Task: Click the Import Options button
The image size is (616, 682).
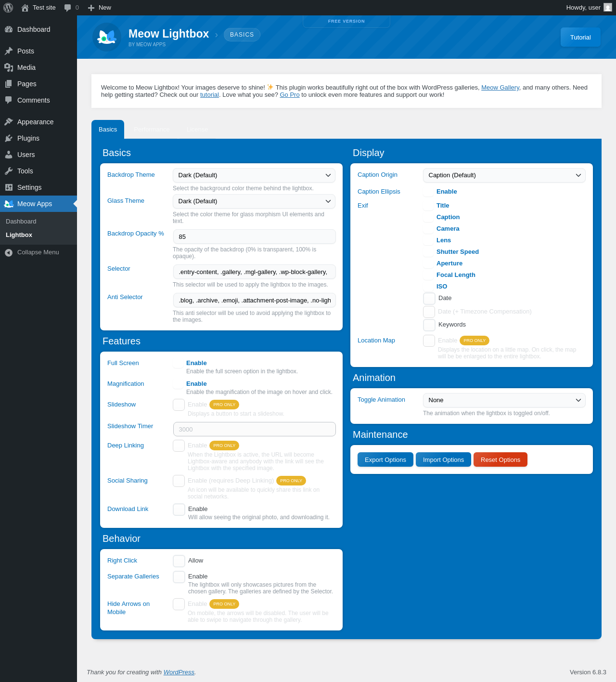Action: pyautogui.click(x=443, y=459)
